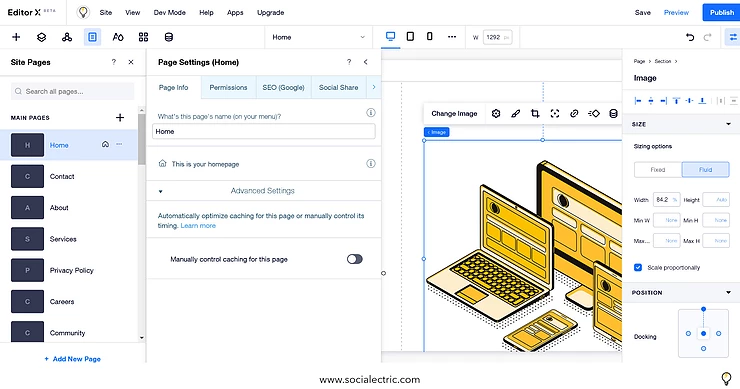Image resolution: width=740 pixels, height=389 pixels.
Task: Open image animation icon
Action: click(594, 113)
